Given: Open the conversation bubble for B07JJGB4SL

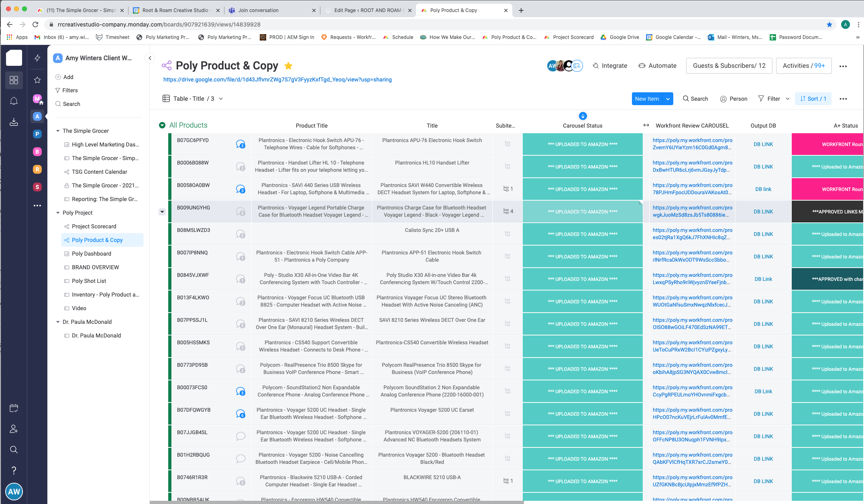Looking at the screenshot, I should (240, 436).
